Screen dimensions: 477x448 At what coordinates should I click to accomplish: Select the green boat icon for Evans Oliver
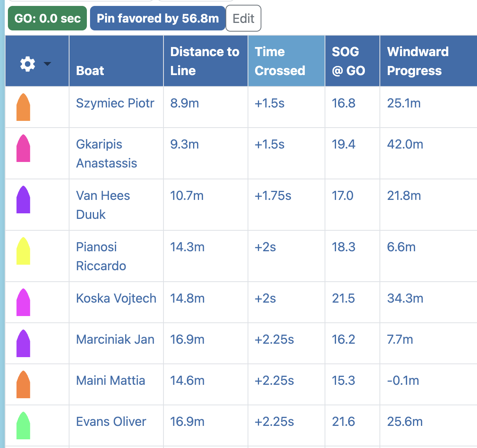(23, 425)
